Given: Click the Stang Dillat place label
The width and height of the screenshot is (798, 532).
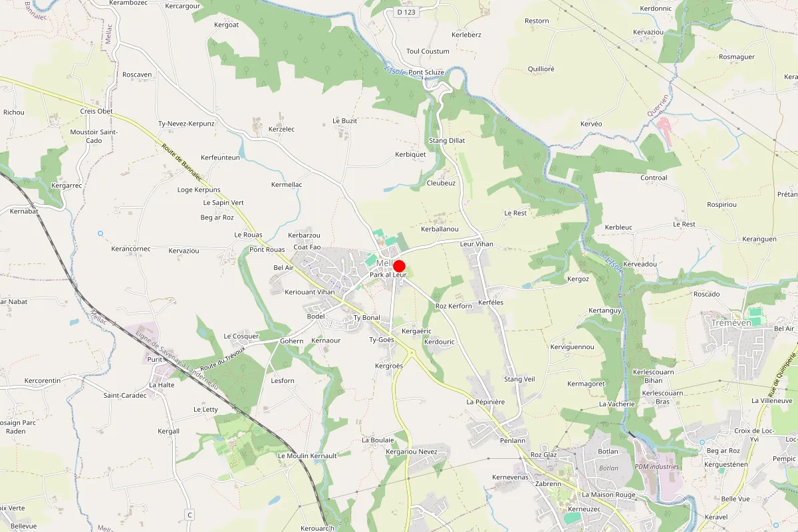Looking at the screenshot, I should coord(447,140).
